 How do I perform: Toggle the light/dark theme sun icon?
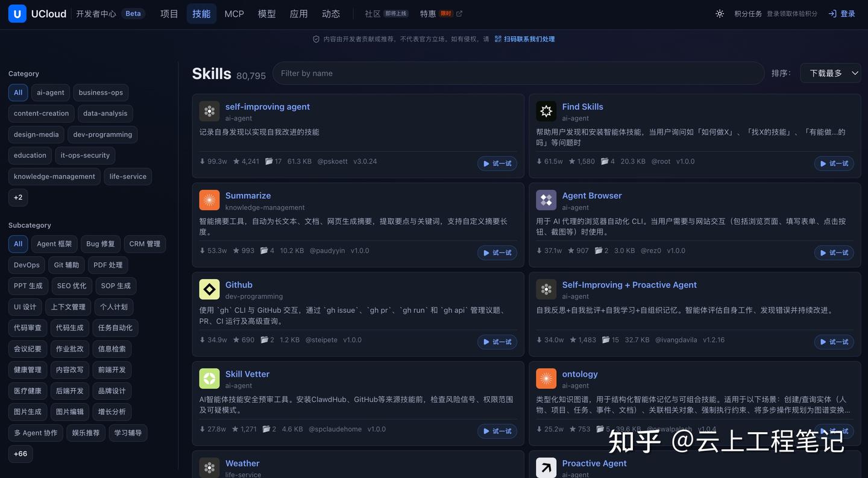[x=720, y=14]
